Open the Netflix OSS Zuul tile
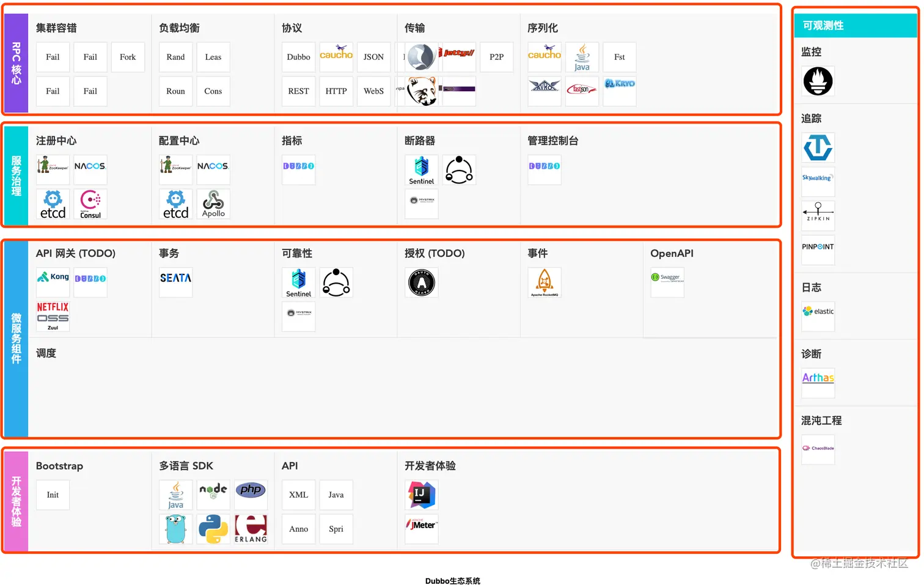The height and width of the screenshot is (585, 924). pyautogui.click(x=53, y=317)
